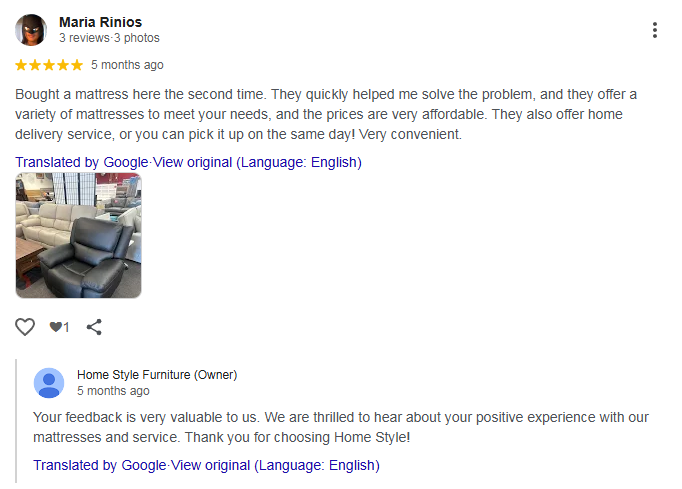Click Maria Rinios' profile avatar

(31, 30)
